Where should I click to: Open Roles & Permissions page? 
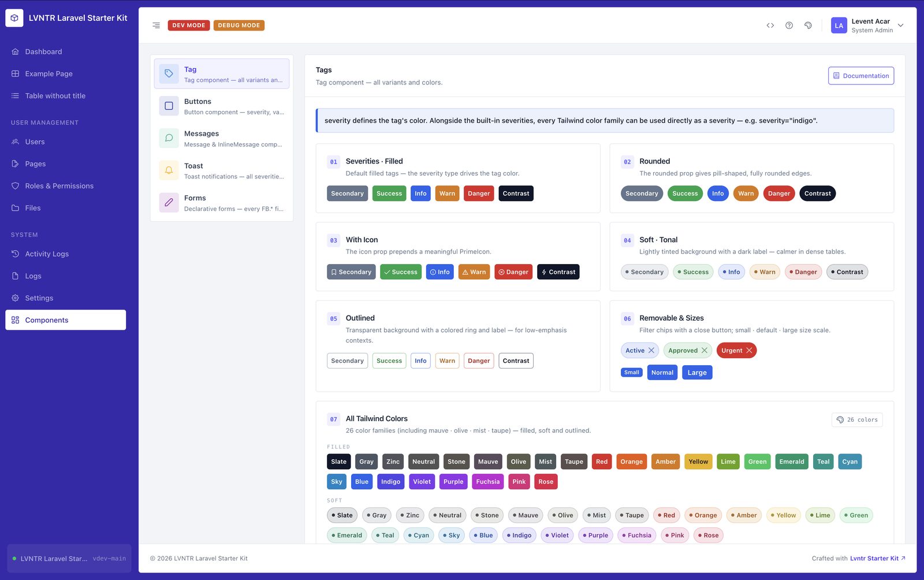(66, 186)
